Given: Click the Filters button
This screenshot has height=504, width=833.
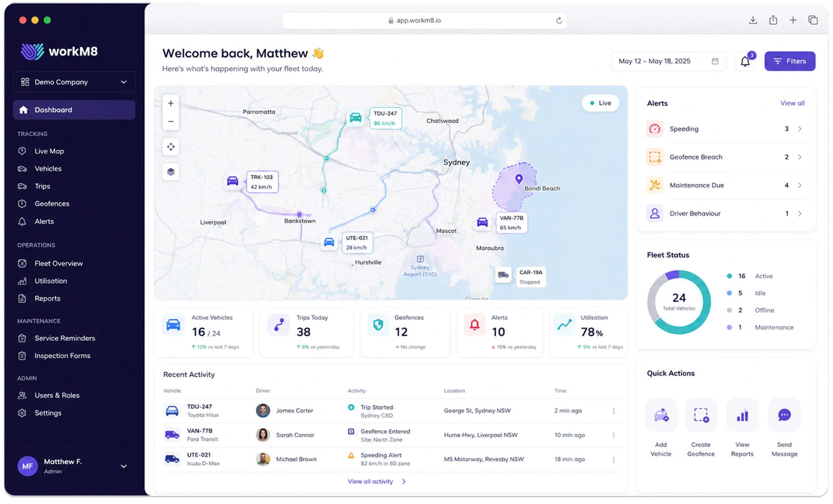Looking at the screenshot, I should pos(790,61).
